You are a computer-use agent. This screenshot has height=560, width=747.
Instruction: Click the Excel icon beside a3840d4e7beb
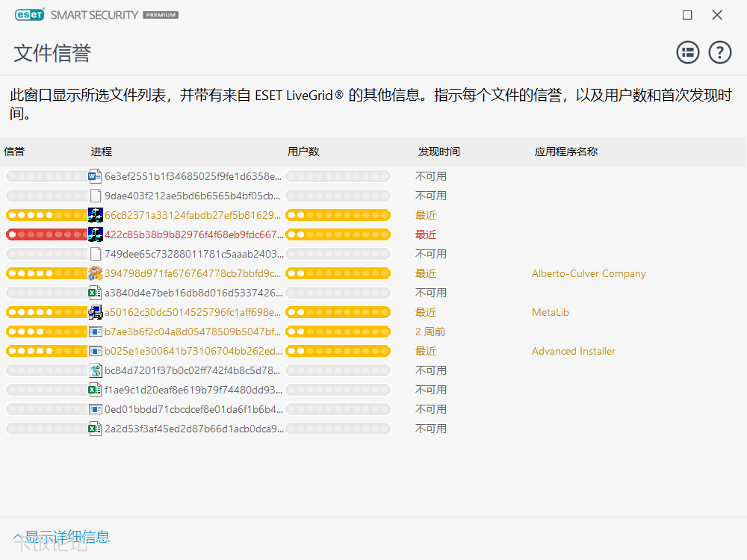[x=95, y=293]
